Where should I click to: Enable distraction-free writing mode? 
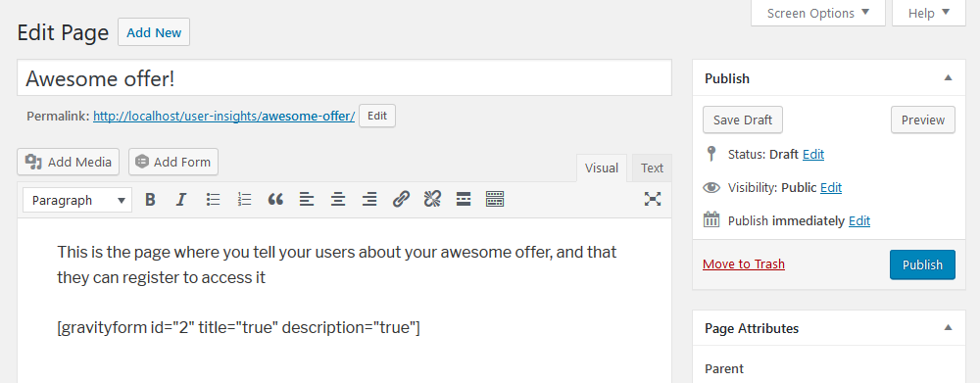click(653, 199)
